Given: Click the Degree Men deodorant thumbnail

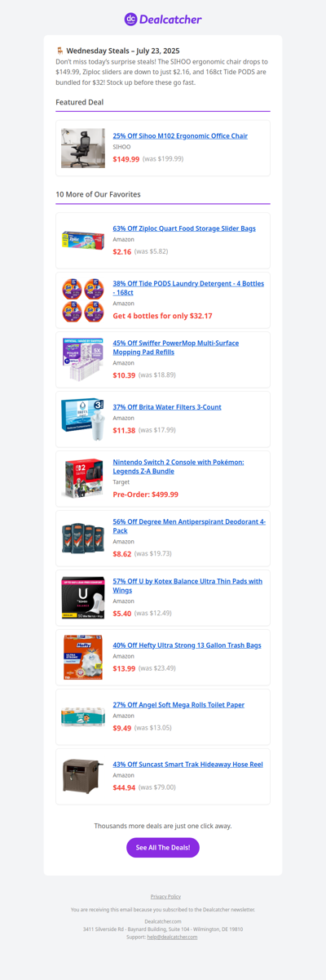Looking at the screenshot, I should (83, 538).
